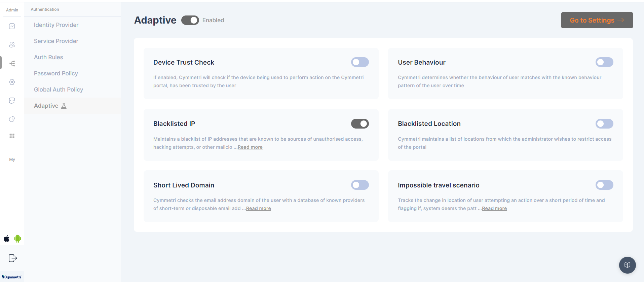Screen dimensions: 644x282
Task: Click the Android app download icon
Action: pyautogui.click(x=18, y=239)
